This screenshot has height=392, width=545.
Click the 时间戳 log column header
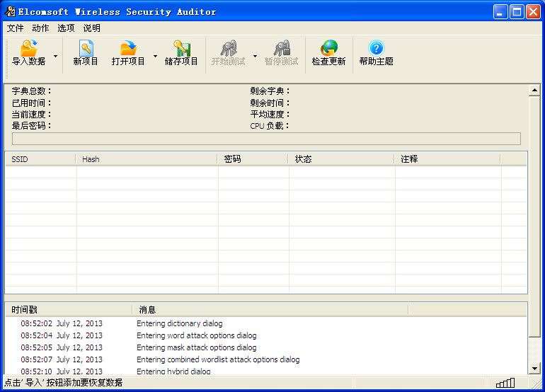[69, 310]
